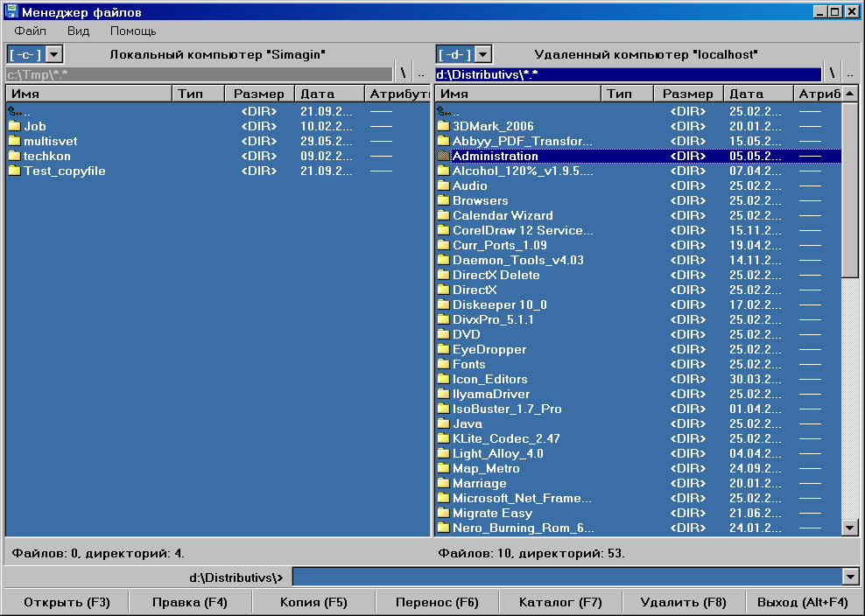The width and height of the screenshot is (865, 616).
Task: Select the Nero_Burning_Rom_6... folder name
Action: pos(523,528)
